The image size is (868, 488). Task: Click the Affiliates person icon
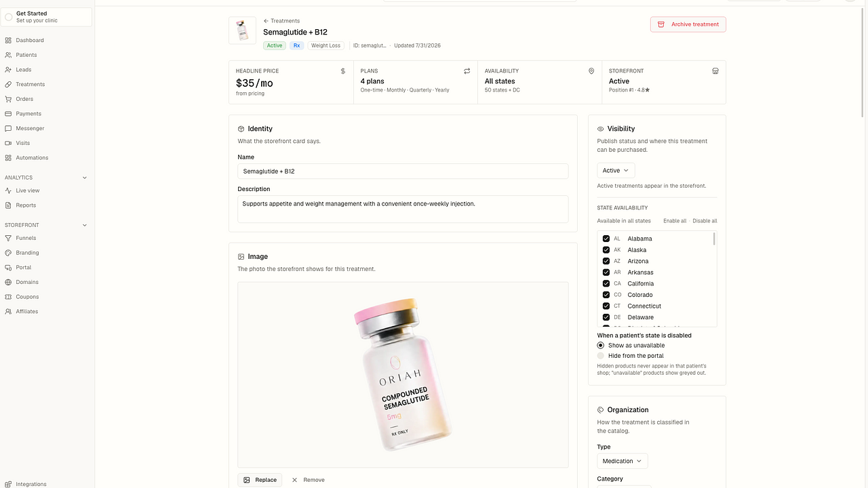point(8,312)
